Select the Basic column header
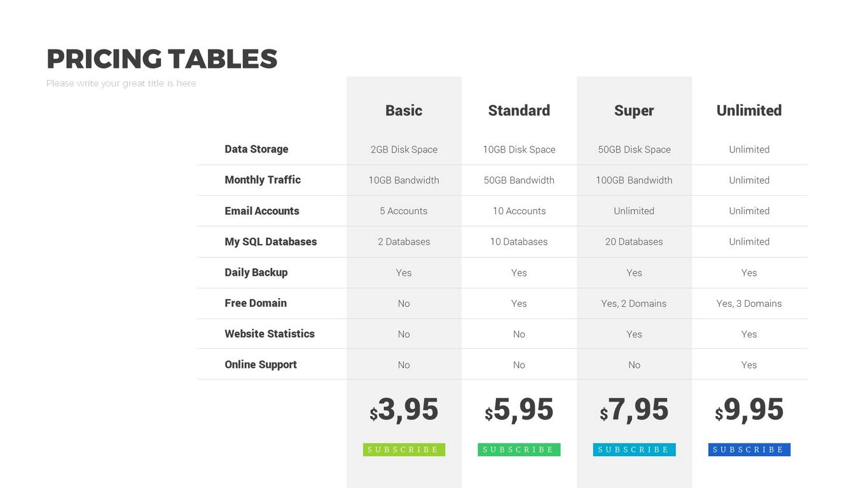This screenshot has width=868, height=488. (404, 111)
